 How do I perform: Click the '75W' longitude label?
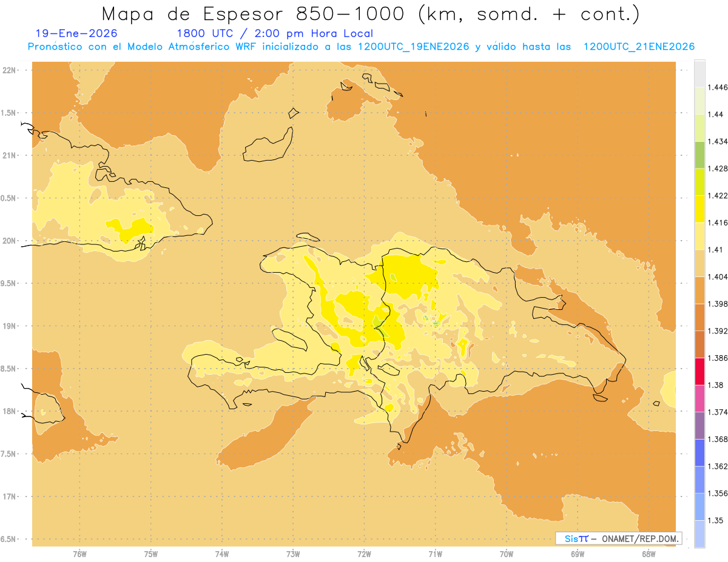[x=151, y=554]
